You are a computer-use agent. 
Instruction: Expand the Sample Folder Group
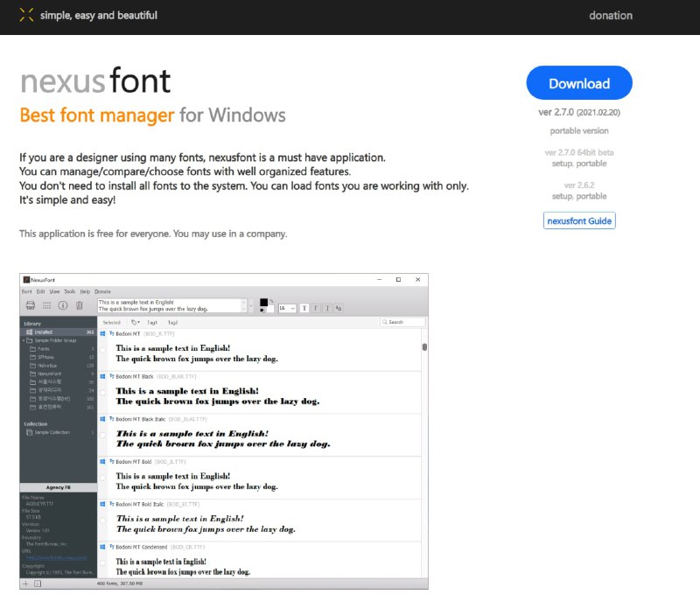click(x=24, y=340)
